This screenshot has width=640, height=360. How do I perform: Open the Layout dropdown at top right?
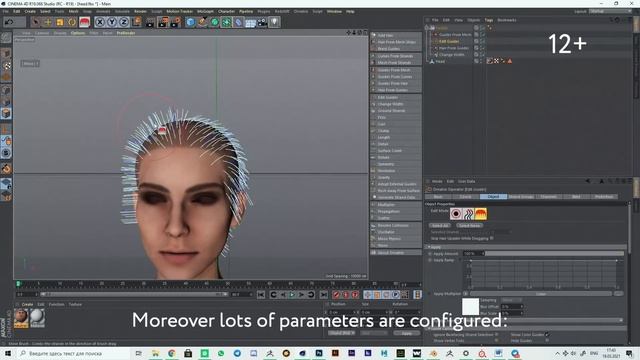click(x=610, y=11)
